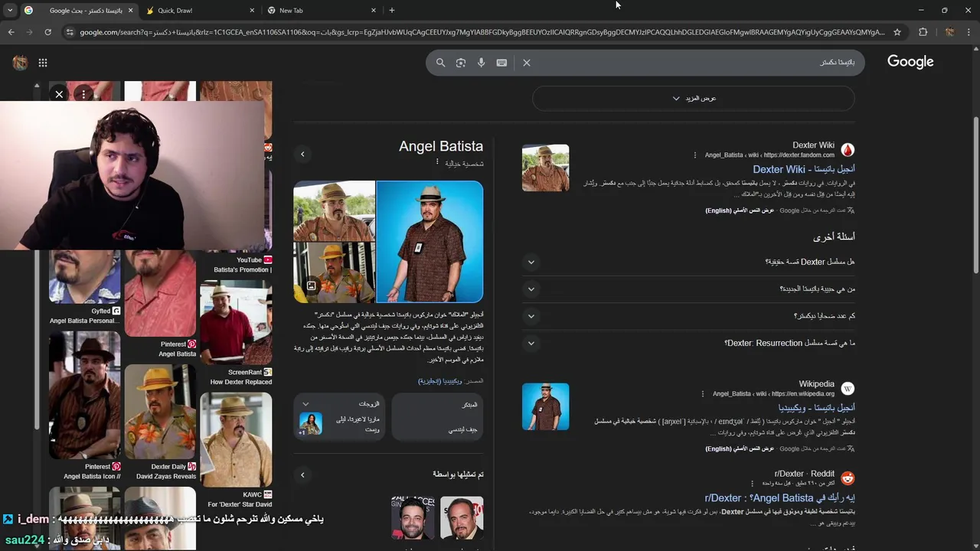Click the Reddit site favicon
The height and width of the screenshot is (551, 980).
click(x=848, y=478)
